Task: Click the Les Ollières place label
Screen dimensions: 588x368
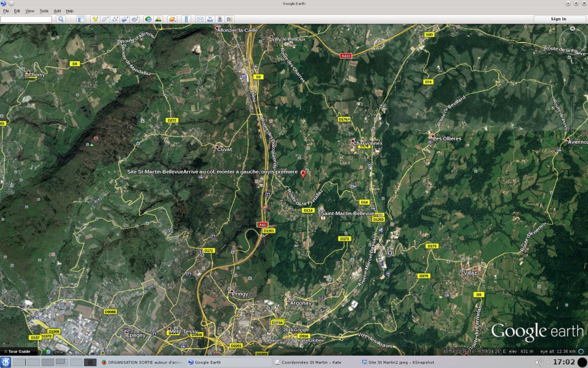Action: click(447, 139)
